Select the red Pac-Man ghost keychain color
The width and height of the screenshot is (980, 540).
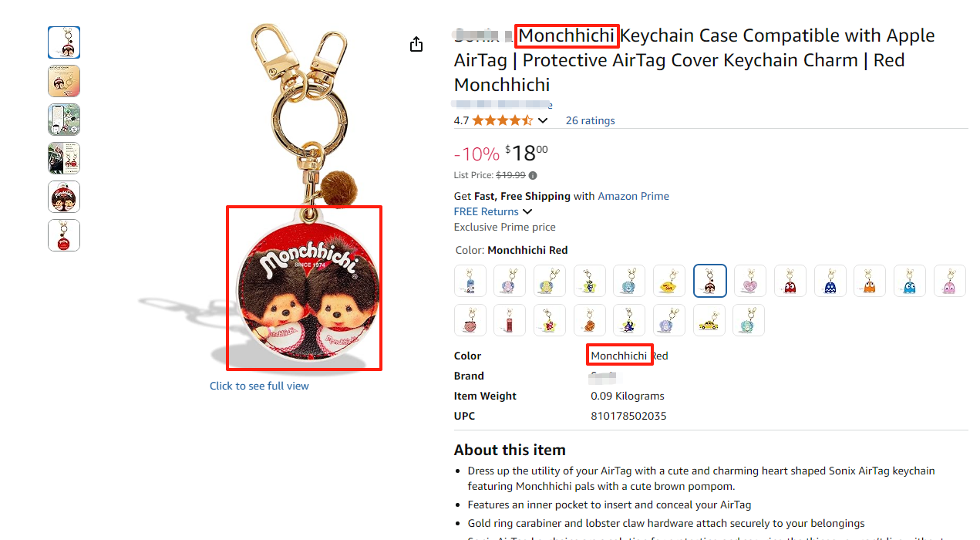pos(790,281)
